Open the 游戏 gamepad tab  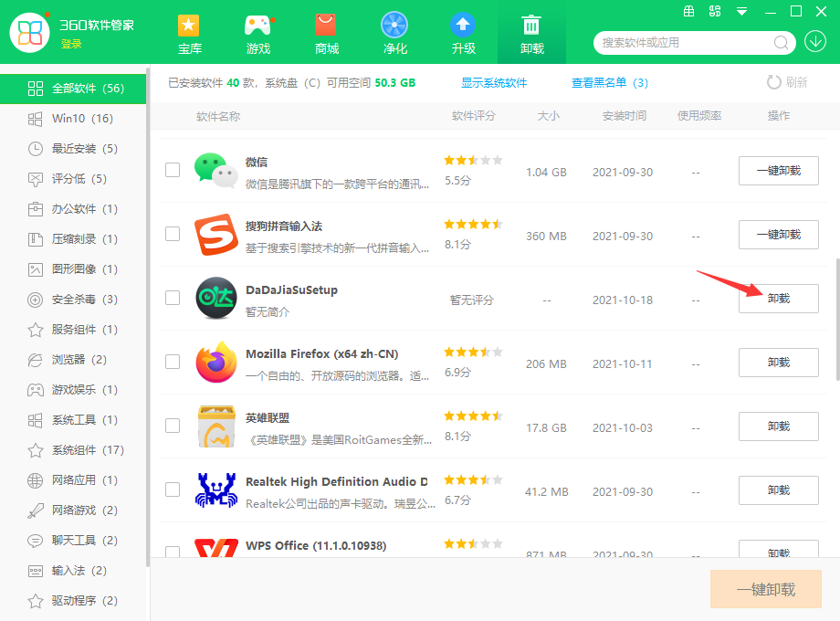(x=258, y=34)
